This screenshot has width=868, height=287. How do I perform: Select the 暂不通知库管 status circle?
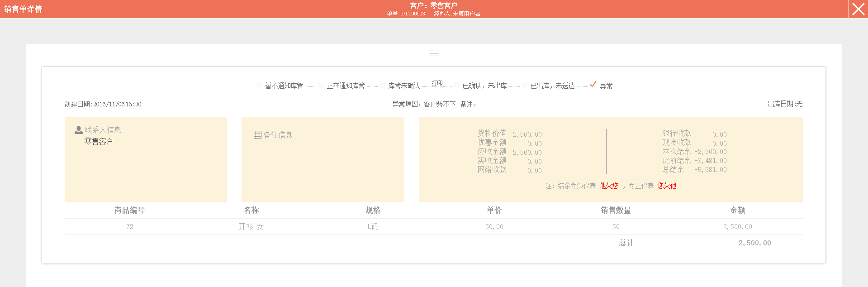click(x=259, y=86)
